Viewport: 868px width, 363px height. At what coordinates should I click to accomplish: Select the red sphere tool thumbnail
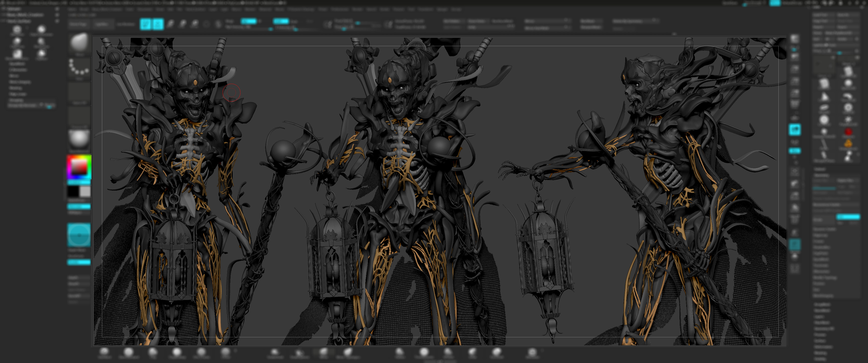click(849, 132)
